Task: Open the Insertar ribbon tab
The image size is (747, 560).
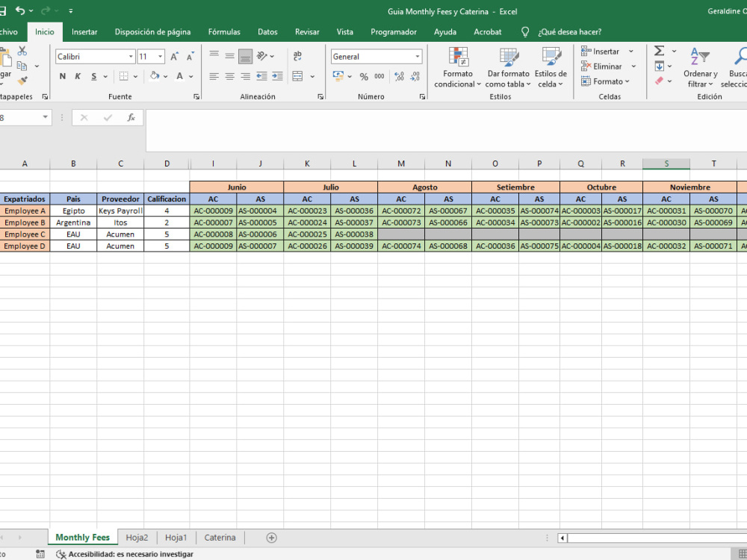Action: pyautogui.click(x=84, y=32)
